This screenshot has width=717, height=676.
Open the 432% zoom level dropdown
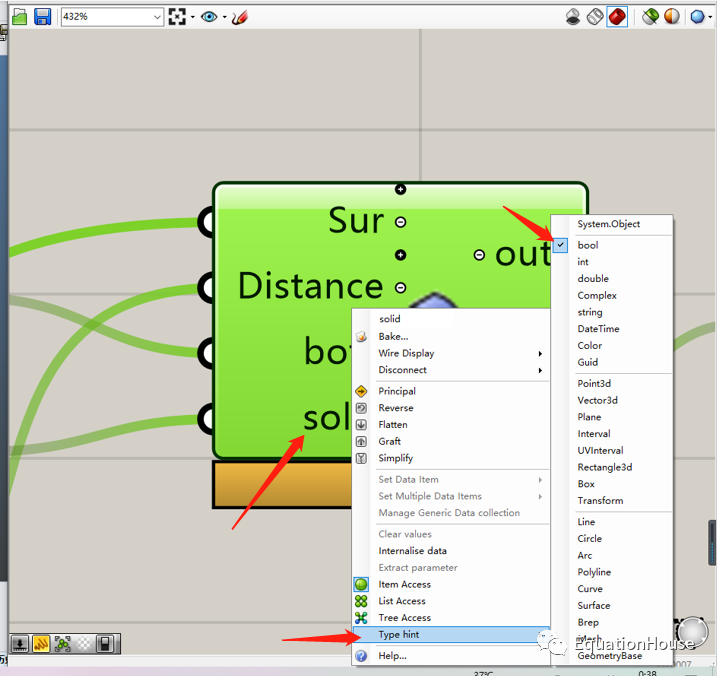[157, 17]
